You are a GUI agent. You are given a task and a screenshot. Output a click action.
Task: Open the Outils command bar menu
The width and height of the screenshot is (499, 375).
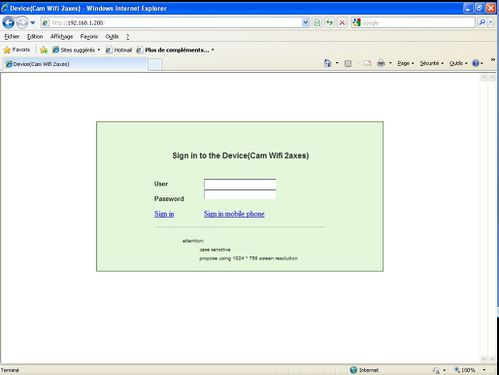[x=458, y=63]
